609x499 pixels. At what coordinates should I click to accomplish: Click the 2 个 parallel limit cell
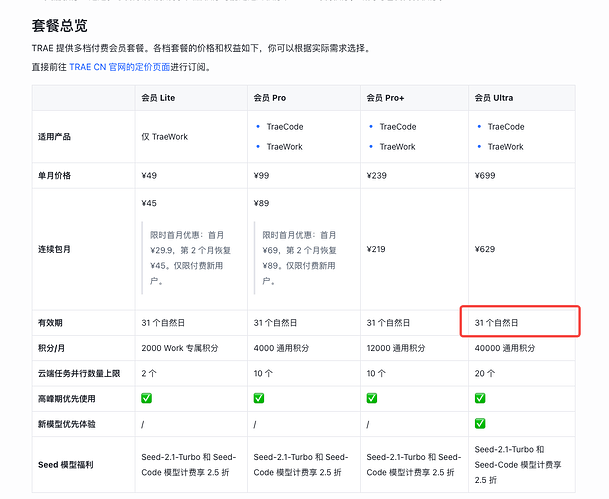[x=149, y=373]
